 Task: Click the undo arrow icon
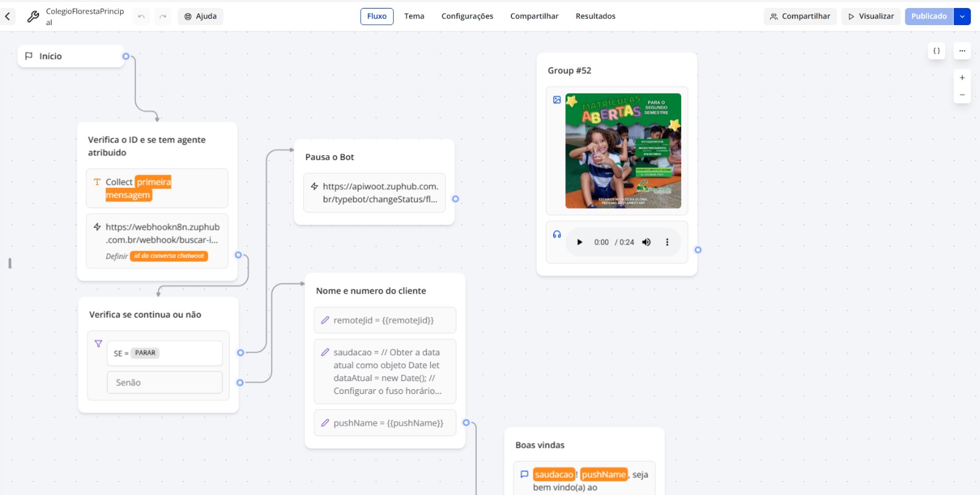pos(141,17)
